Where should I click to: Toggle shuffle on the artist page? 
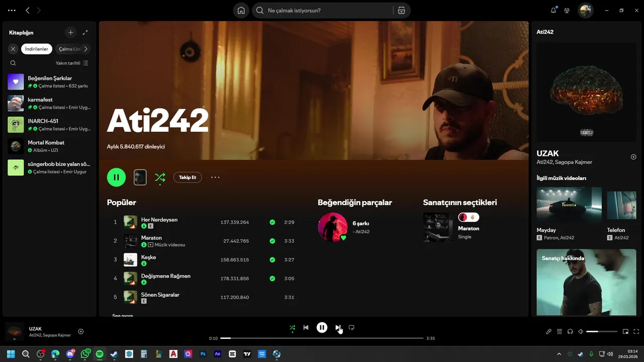[x=160, y=177]
